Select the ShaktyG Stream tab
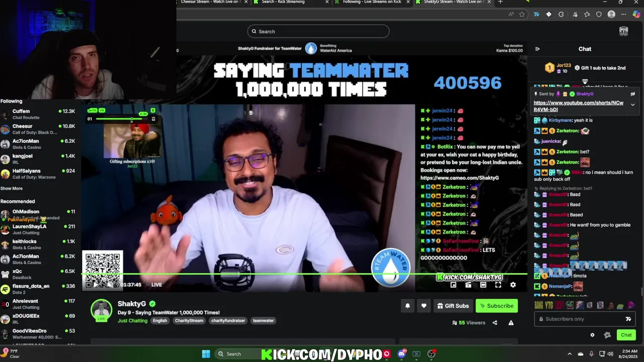644x362 pixels. pyautogui.click(x=452, y=2)
